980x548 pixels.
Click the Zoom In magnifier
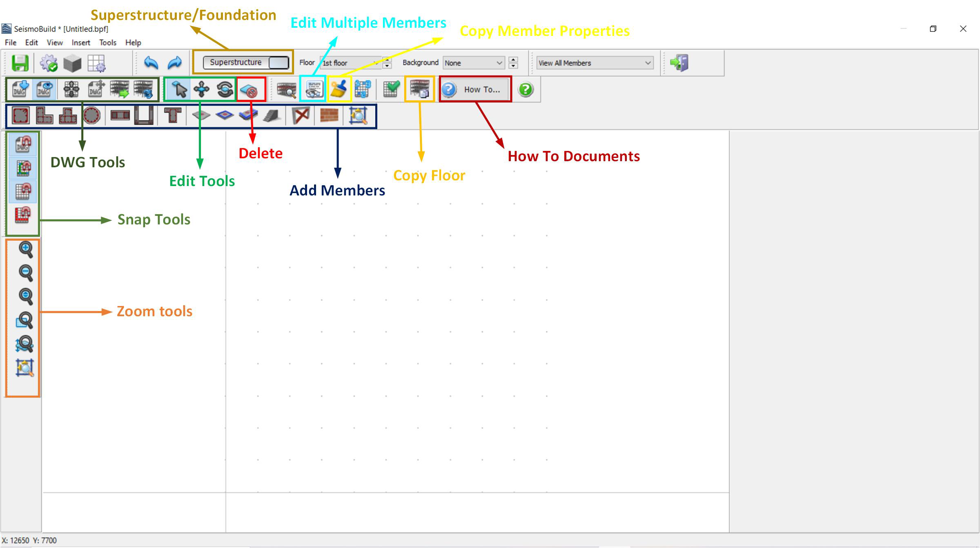[x=26, y=249]
